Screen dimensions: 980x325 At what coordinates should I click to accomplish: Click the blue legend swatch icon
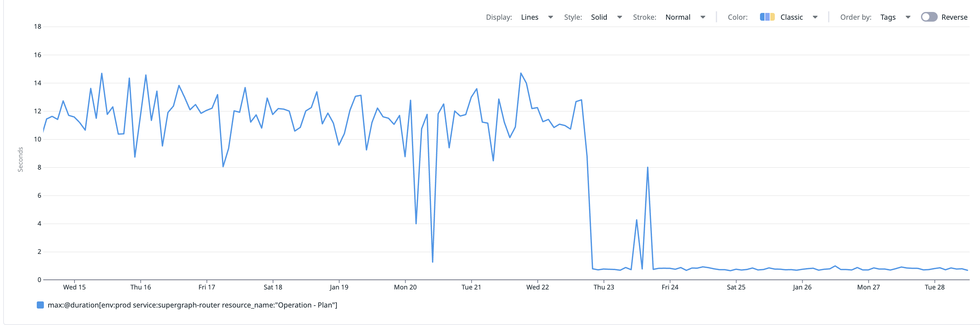[40, 305]
